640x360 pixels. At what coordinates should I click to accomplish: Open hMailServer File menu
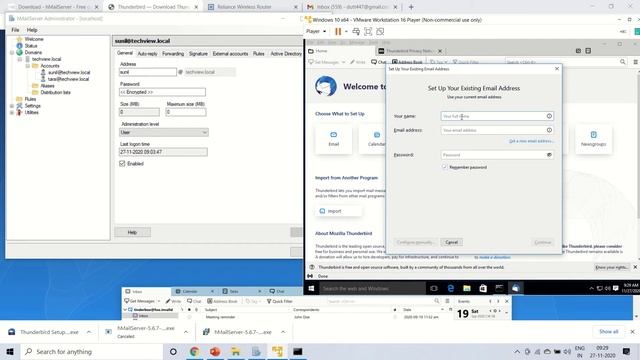coord(15,30)
